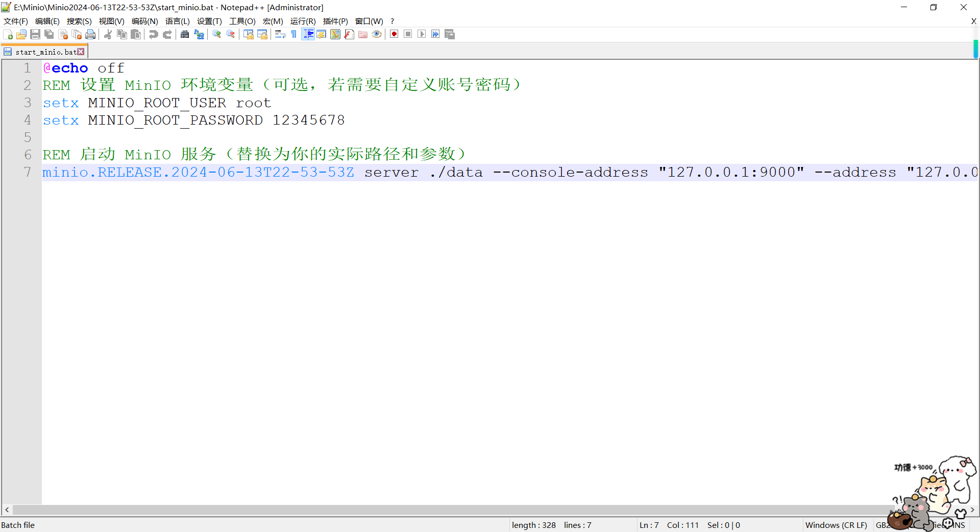The width and height of the screenshot is (980, 532).
Task: Paste clipboard with the Paste icon
Action: [136, 34]
